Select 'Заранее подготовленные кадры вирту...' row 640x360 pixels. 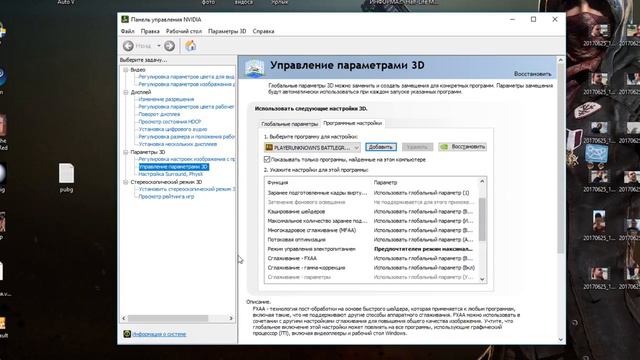click(x=371, y=193)
